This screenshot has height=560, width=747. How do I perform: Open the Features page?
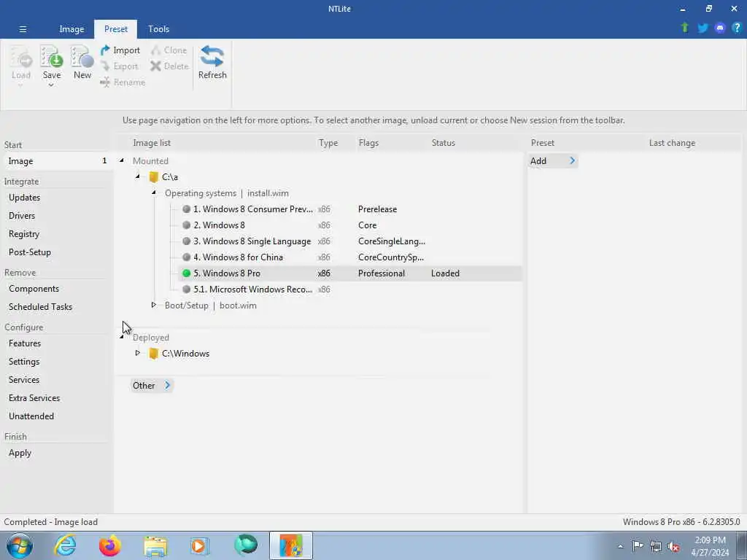tap(25, 343)
